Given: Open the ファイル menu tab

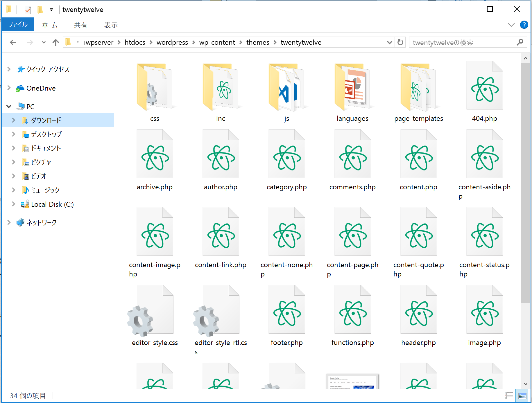Looking at the screenshot, I should click(18, 24).
